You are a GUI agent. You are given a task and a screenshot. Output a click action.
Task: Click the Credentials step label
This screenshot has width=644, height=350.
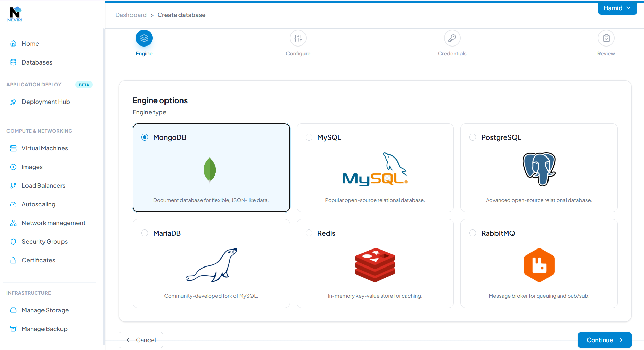[452, 54]
